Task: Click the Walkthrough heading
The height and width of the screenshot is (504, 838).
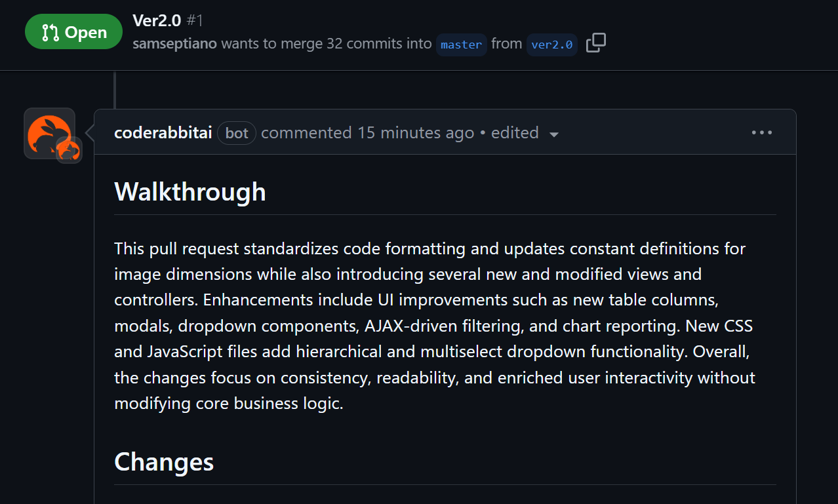Action: coord(190,191)
